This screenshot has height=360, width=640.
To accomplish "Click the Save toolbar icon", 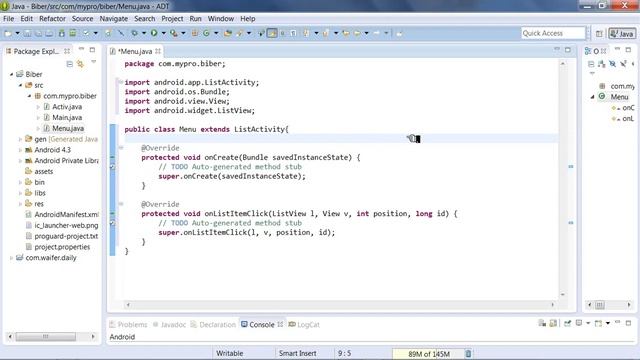I will coord(27,33).
